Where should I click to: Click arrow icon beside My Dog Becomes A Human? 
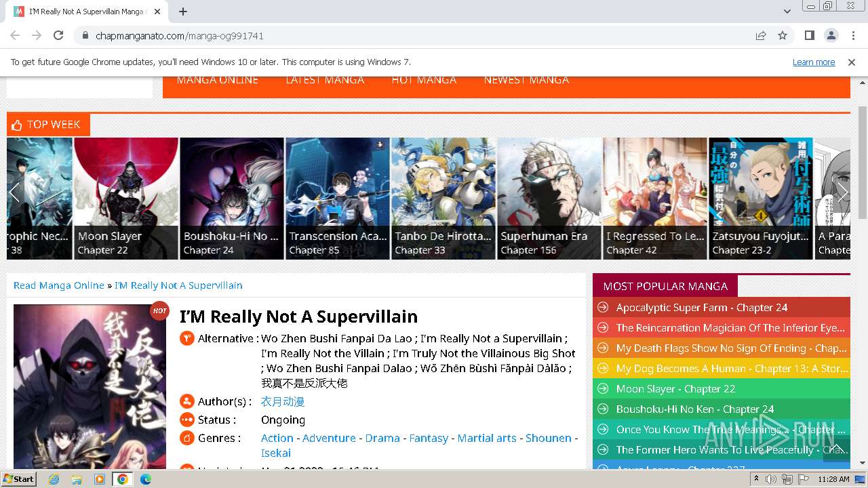click(x=601, y=369)
